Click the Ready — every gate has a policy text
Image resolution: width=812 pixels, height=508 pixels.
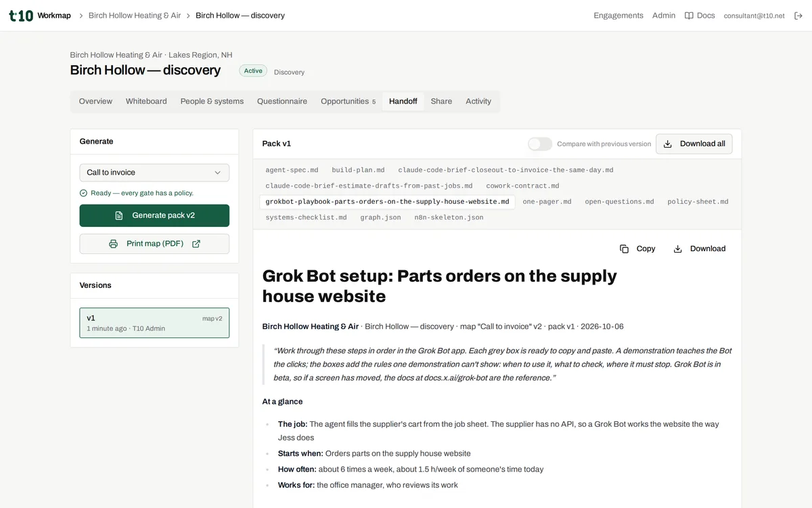(x=142, y=193)
